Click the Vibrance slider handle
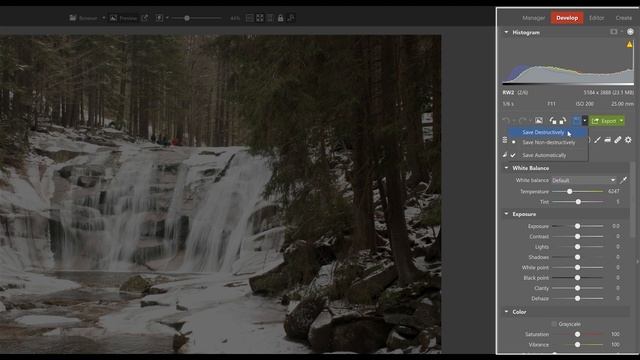 pyautogui.click(x=578, y=344)
